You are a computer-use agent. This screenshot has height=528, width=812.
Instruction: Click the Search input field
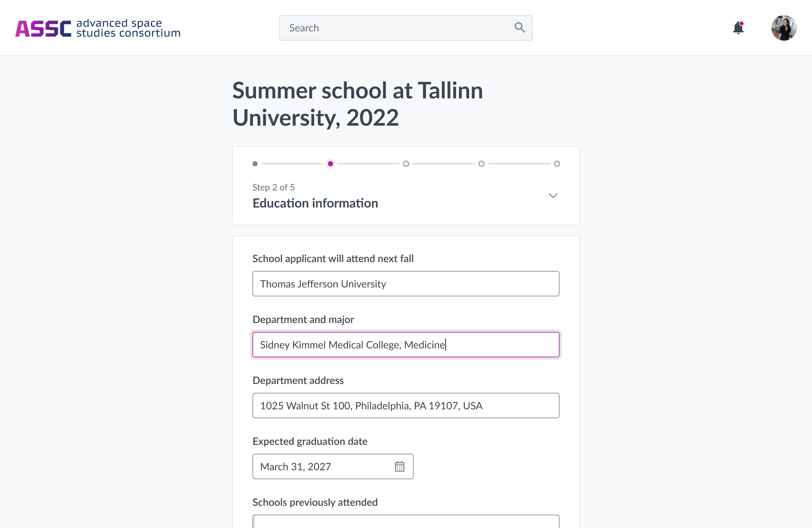pyautogui.click(x=392, y=28)
